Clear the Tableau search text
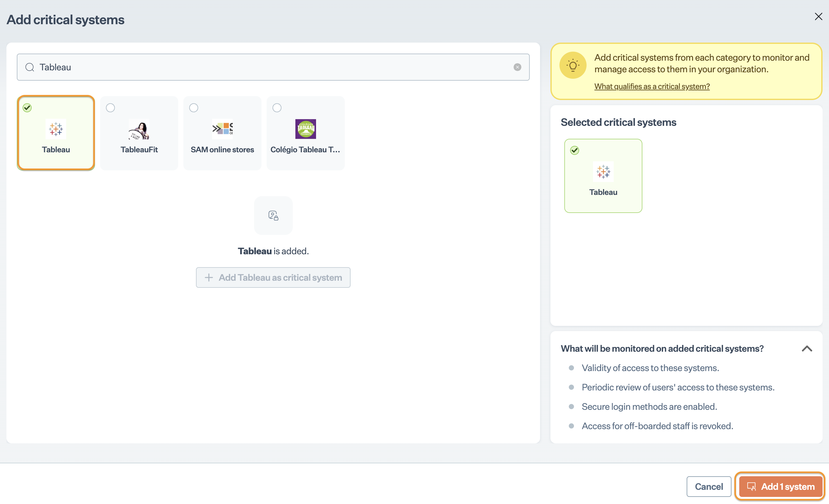The height and width of the screenshot is (504, 829). coord(517,67)
